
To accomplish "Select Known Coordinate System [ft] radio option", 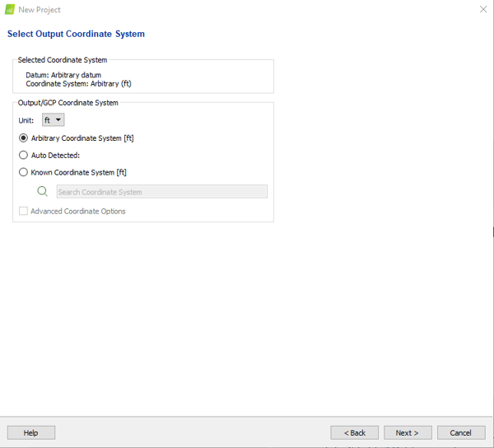I will (x=24, y=172).
